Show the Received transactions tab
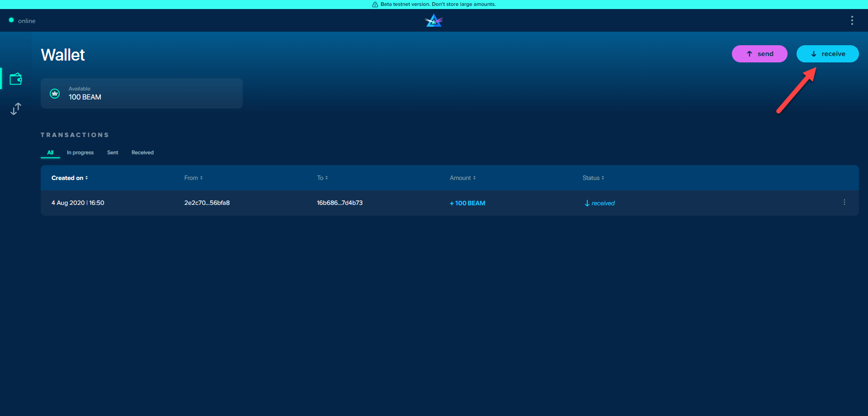The width and height of the screenshot is (868, 416). [142, 153]
